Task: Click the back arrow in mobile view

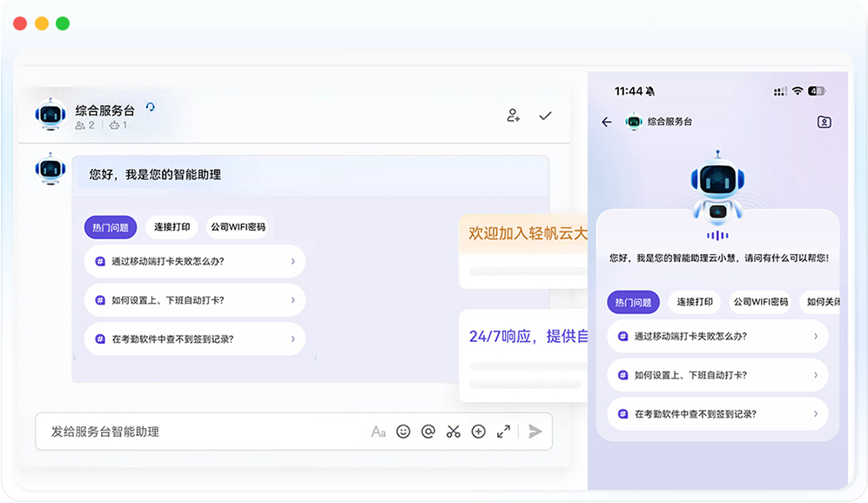Action: (x=607, y=123)
